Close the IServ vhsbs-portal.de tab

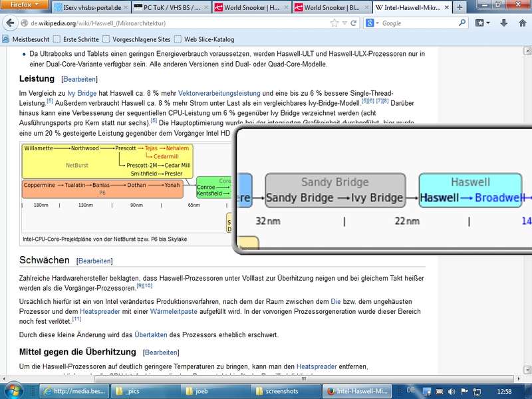coord(125,7)
